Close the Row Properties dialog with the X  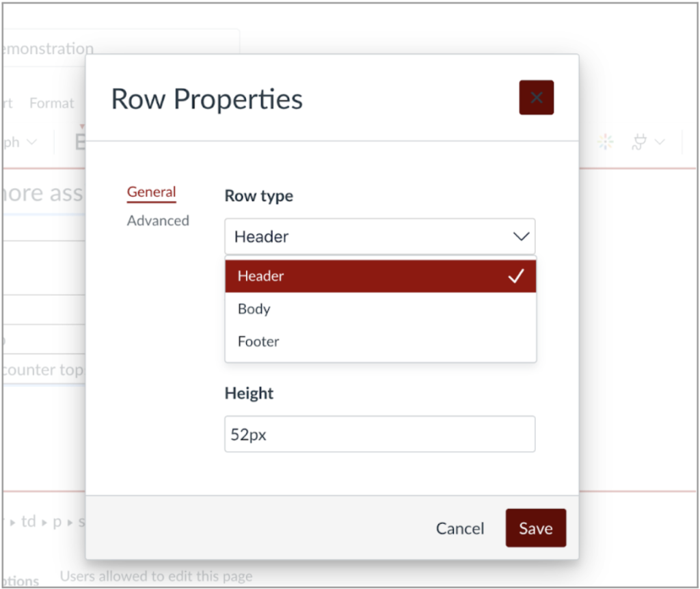pyautogui.click(x=536, y=97)
